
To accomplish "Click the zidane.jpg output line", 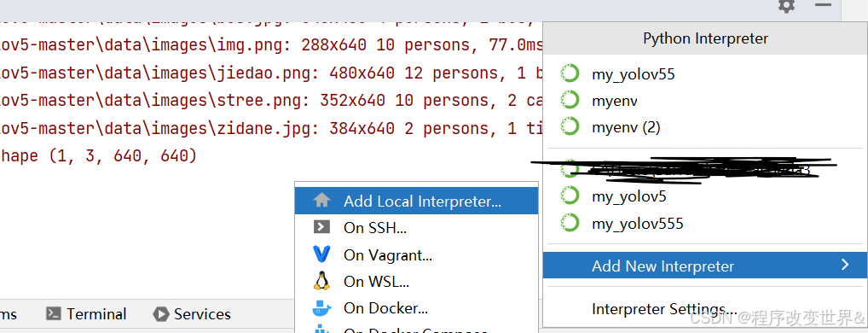I will [271, 129].
